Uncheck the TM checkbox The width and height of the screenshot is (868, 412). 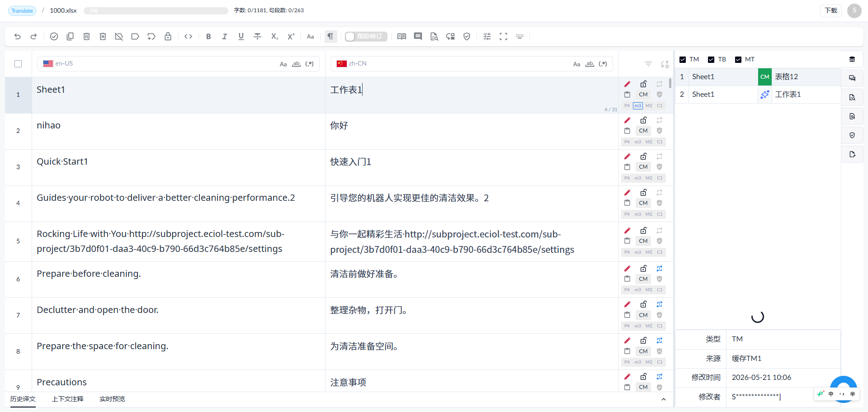[x=683, y=60]
